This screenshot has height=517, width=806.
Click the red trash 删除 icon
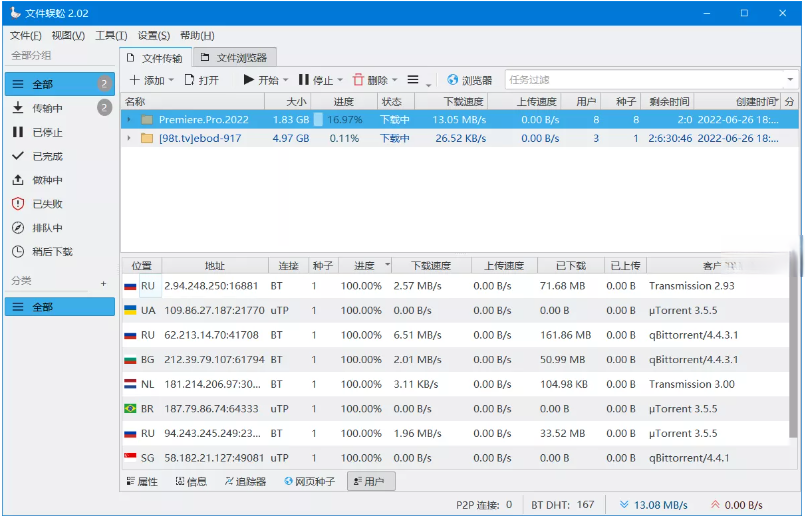click(x=358, y=80)
